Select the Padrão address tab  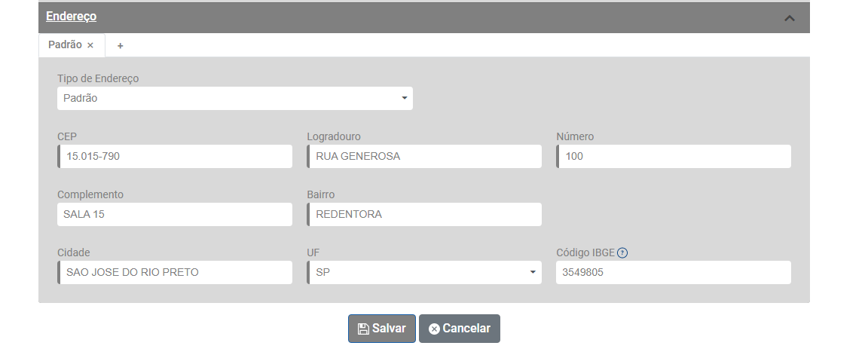65,45
